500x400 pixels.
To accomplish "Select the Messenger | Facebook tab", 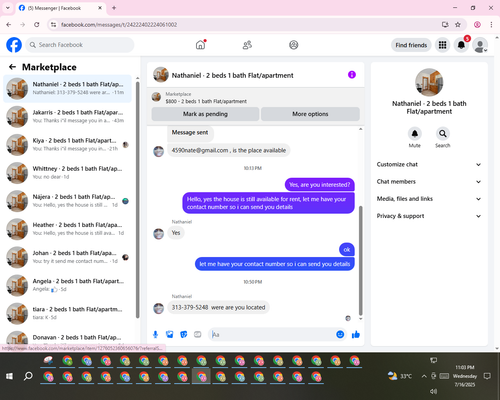I will click(x=61, y=8).
